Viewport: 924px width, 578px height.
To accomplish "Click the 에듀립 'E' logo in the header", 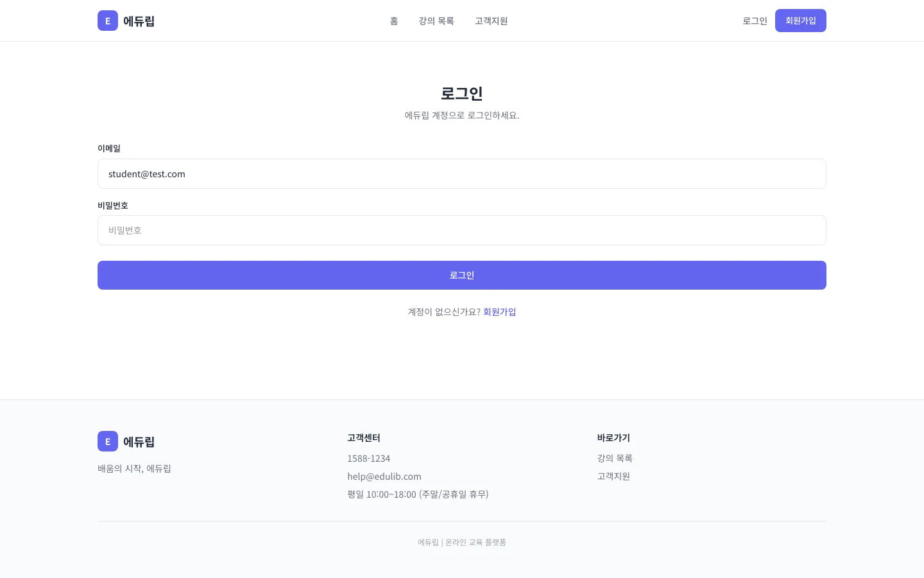I will [107, 21].
